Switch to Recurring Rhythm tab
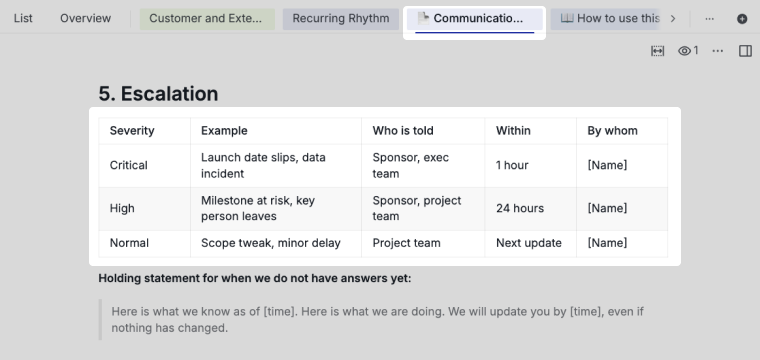Viewport: 760px width, 360px height. click(341, 19)
